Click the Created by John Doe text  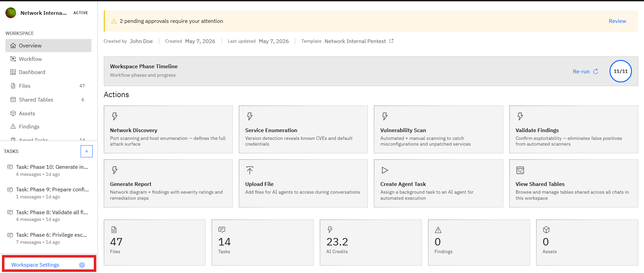coord(128,41)
